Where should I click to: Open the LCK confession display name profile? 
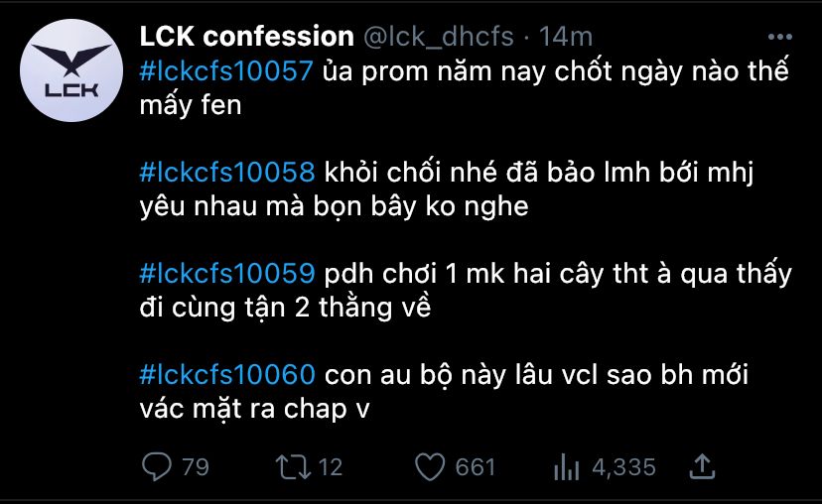[246, 37]
